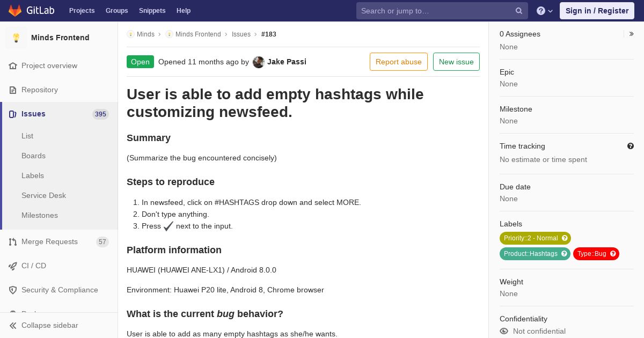Click the checkmark emoji in step 3
Screen dimensions: 644x338
[x=169, y=226]
